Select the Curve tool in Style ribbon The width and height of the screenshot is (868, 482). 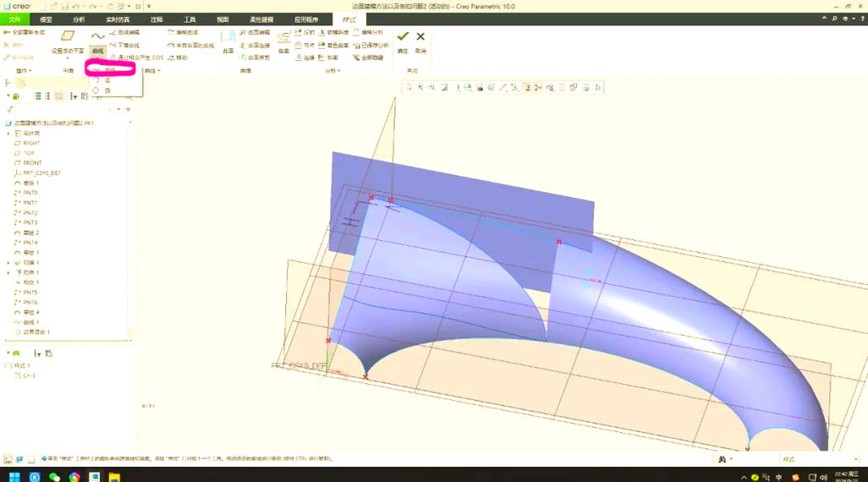(x=98, y=41)
